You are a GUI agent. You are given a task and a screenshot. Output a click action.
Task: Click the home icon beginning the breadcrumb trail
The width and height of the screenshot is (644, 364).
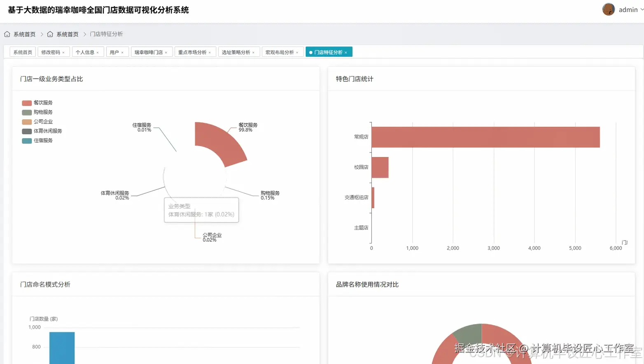[x=7, y=34]
